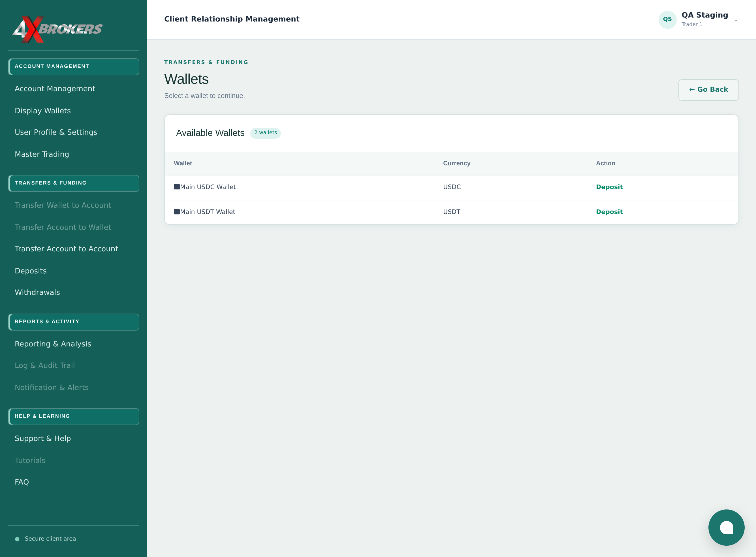Click the '2 wallets' badge
This screenshot has width=756, height=557.
(x=266, y=133)
